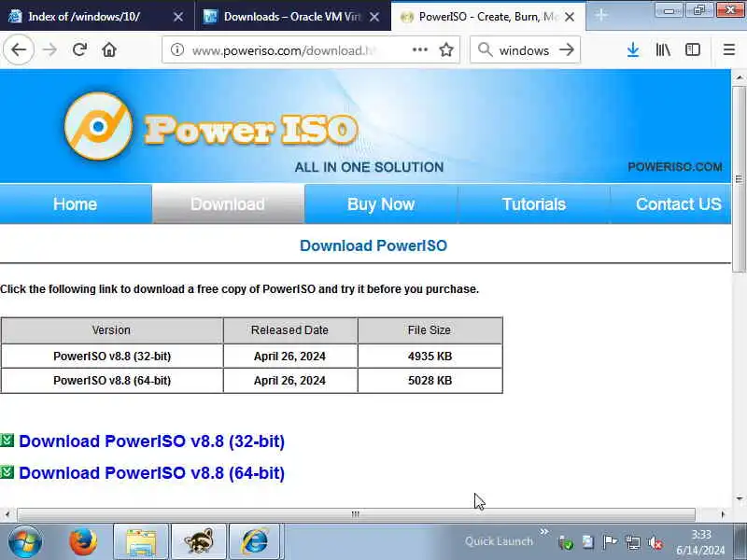This screenshot has width=747, height=560.
Task: Close the Index of /windows/10/ tab
Action: tap(178, 17)
